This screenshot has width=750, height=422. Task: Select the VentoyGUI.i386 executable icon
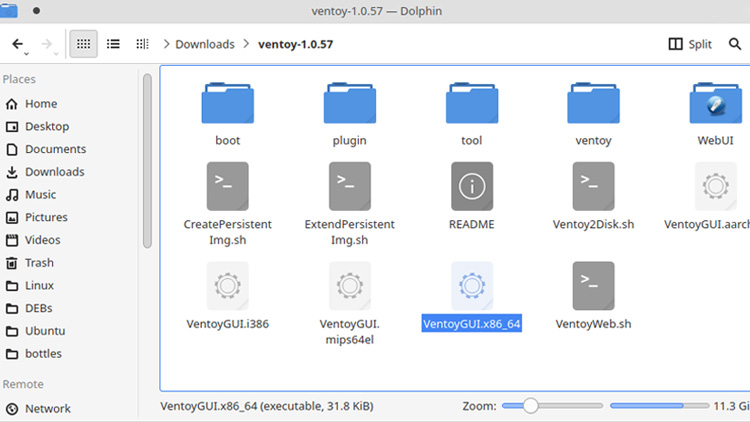click(x=227, y=286)
